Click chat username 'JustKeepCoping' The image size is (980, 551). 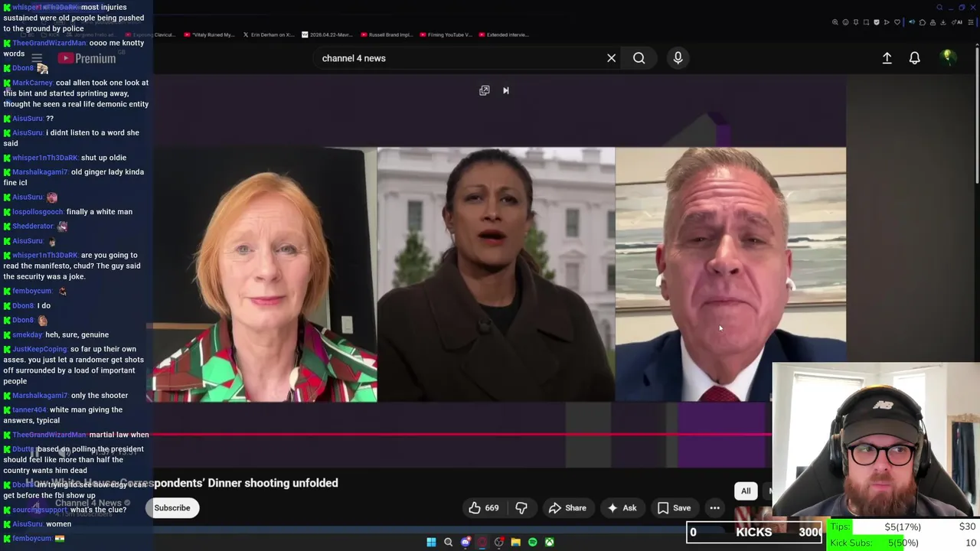click(40, 349)
